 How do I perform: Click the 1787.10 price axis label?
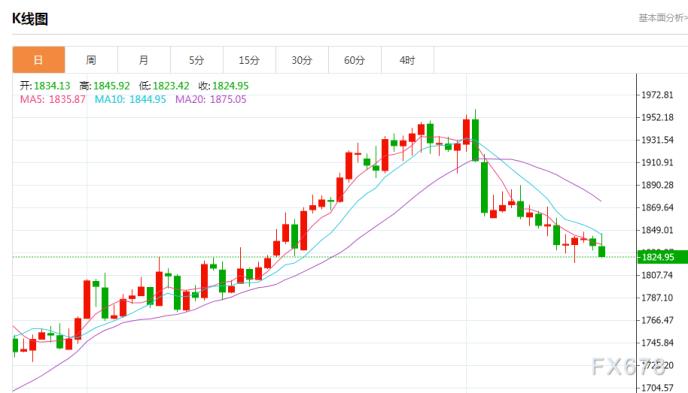tap(657, 297)
